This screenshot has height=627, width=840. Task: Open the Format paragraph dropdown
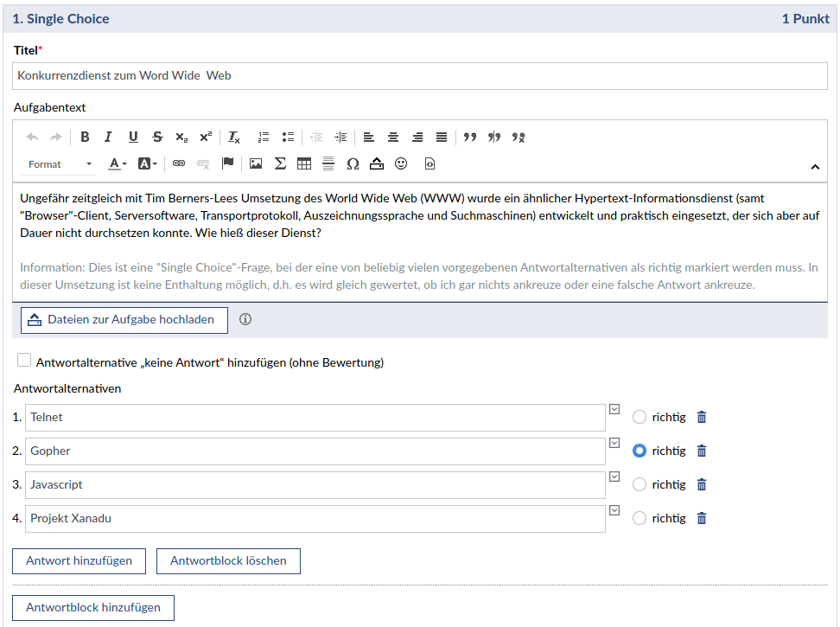point(60,164)
